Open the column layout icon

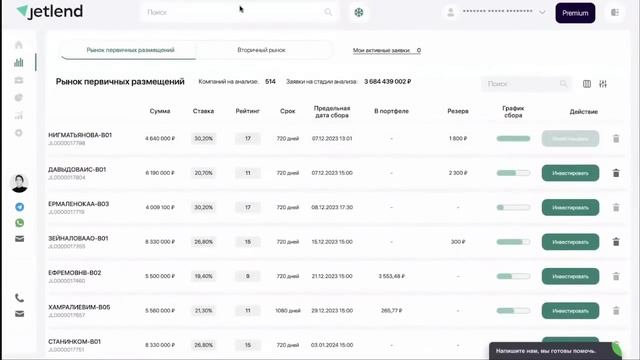pos(587,84)
